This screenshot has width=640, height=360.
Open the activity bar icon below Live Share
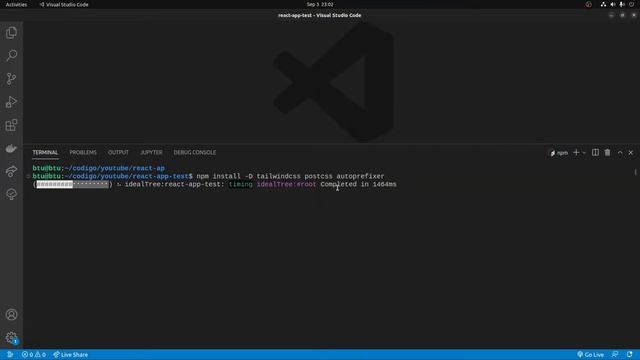pos(11,194)
